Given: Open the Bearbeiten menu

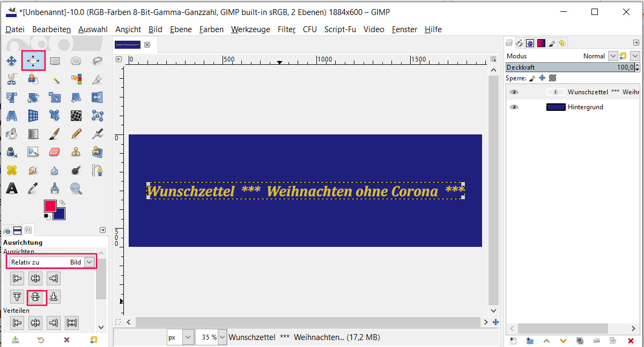Looking at the screenshot, I should [51, 29].
